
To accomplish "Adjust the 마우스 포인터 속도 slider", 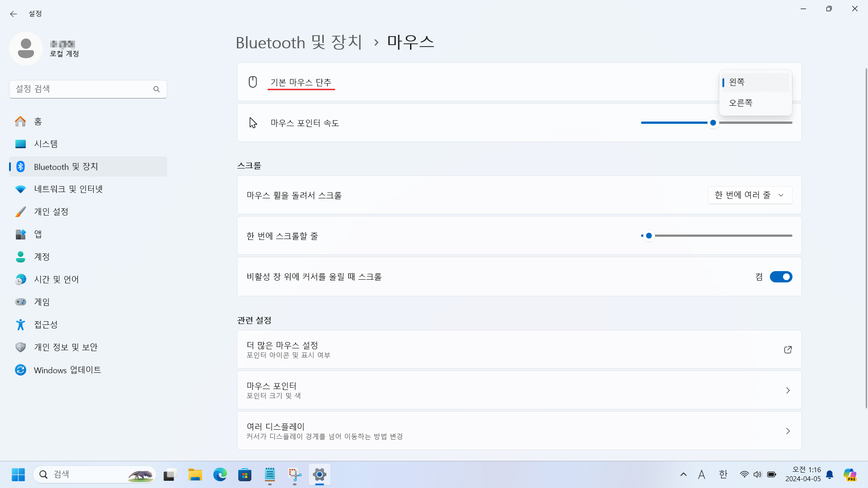I will [x=717, y=122].
